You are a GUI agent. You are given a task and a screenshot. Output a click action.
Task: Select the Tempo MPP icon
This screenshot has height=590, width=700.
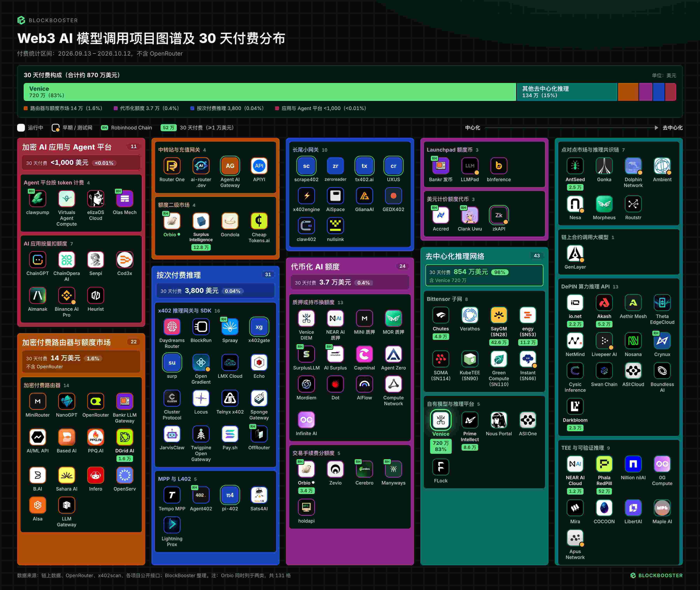tap(172, 495)
